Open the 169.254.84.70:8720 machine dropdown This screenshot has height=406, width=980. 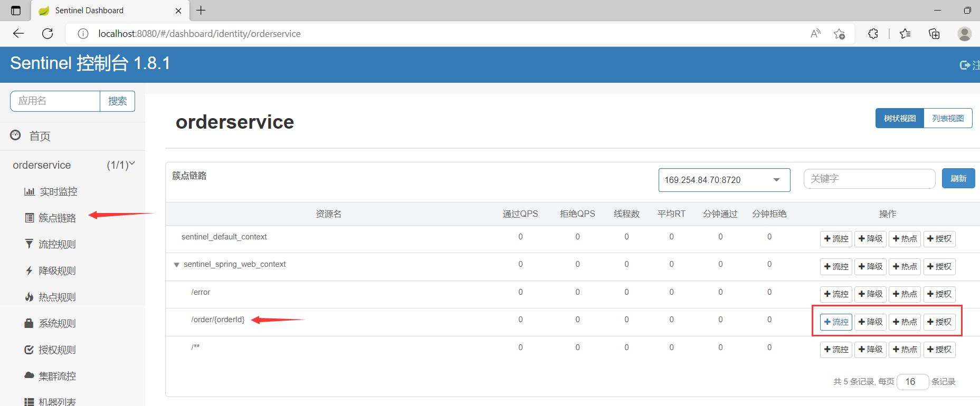(724, 180)
